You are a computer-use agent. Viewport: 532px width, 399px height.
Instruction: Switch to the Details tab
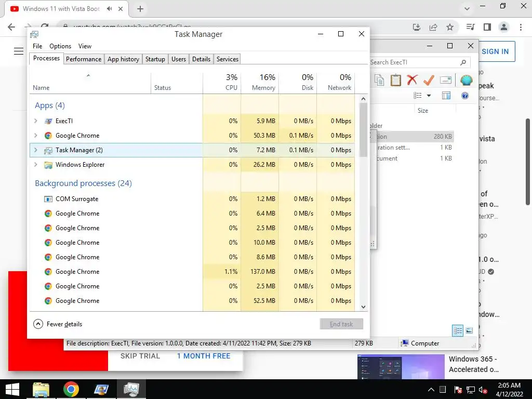pos(201,59)
